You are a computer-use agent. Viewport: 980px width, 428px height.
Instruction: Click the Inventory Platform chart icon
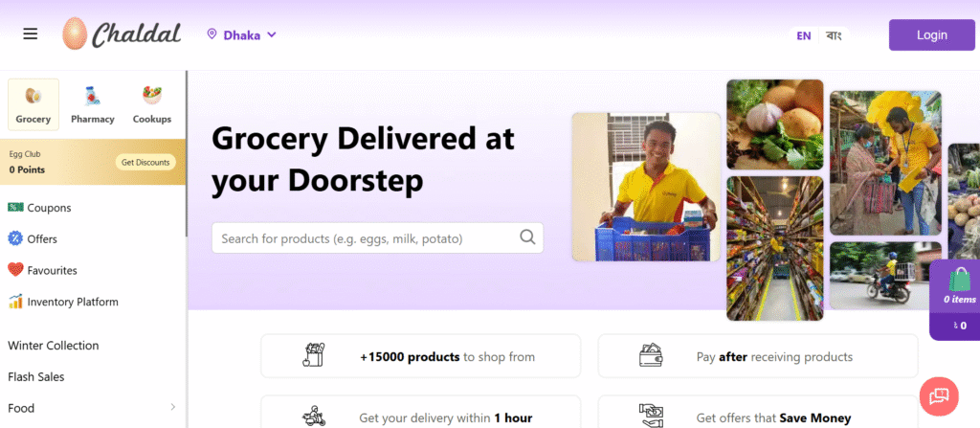15,301
